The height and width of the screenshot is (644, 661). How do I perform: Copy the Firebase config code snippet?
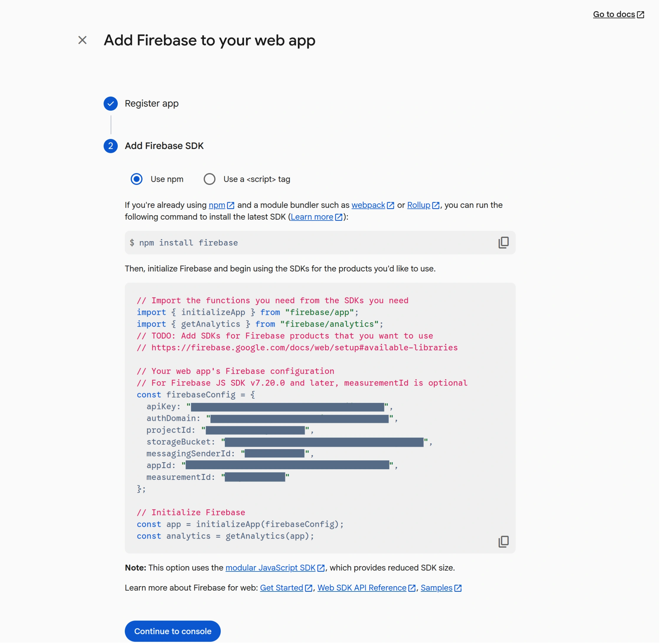[505, 543]
